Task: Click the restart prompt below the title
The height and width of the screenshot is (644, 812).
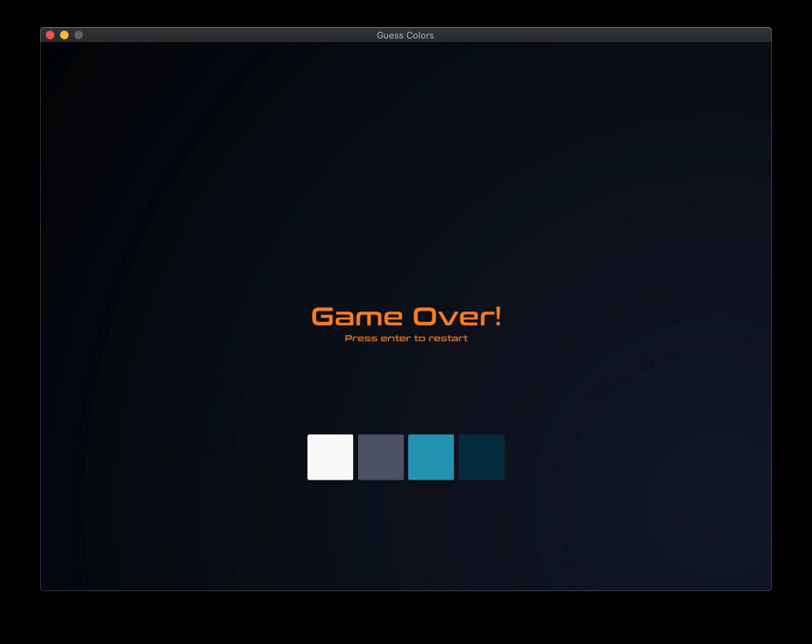Action: click(x=406, y=338)
